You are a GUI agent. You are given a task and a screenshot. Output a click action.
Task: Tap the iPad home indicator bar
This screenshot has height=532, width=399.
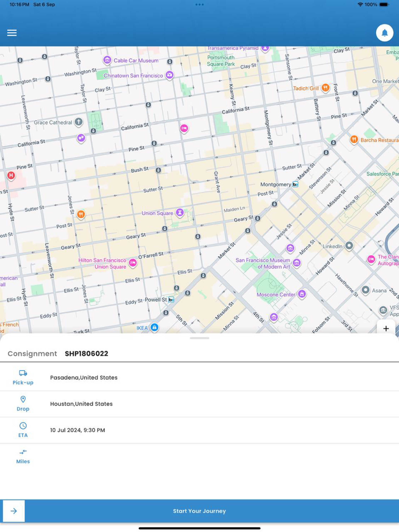[x=199, y=528]
